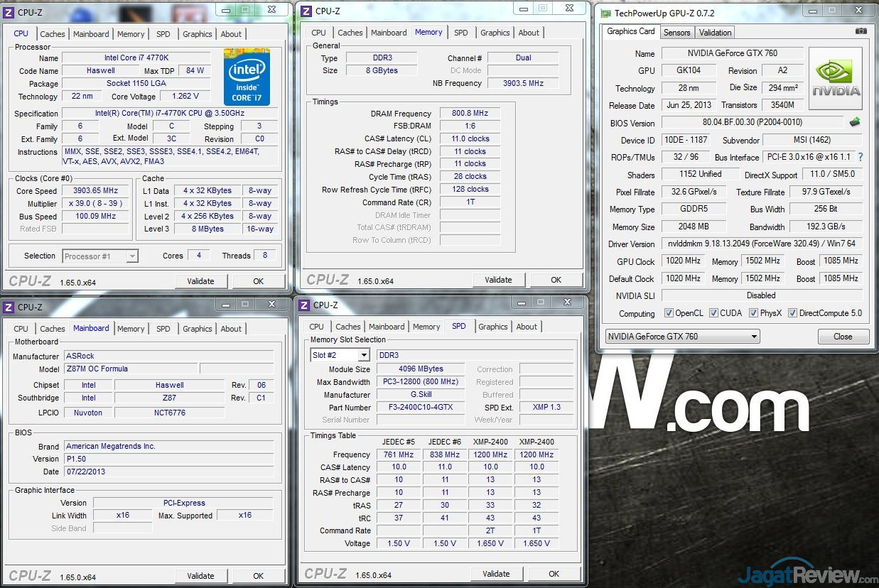This screenshot has width=879, height=588.
Task: Open the Slot #2 memory slot dropdown
Action: [340, 355]
